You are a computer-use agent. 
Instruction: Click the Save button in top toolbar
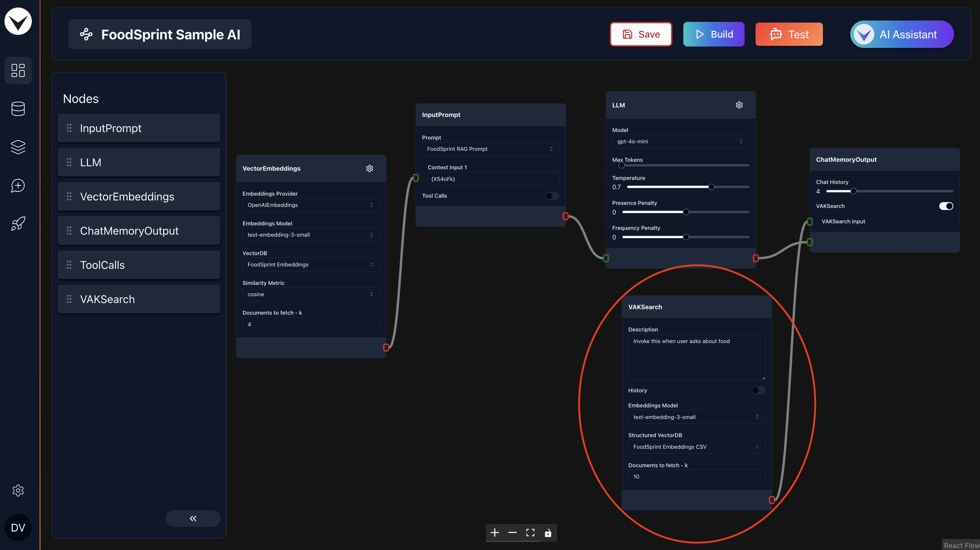pos(641,34)
